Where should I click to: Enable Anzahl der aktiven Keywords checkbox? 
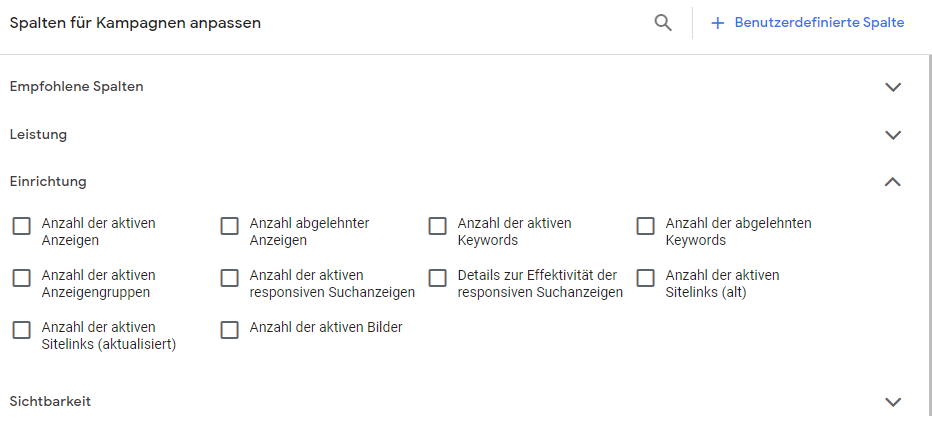[x=437, y=226]
